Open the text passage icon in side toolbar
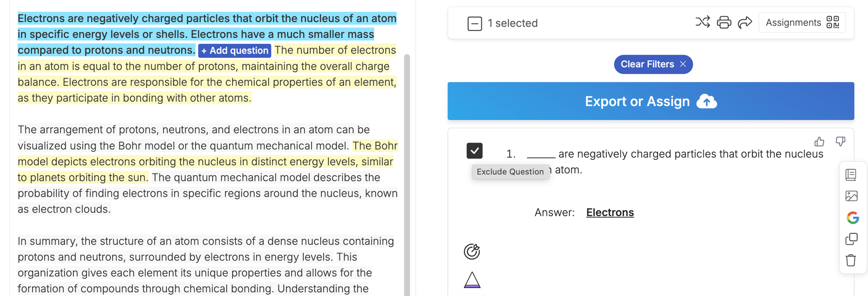Screen dimensions: 868x296 (x=851, y=175)
